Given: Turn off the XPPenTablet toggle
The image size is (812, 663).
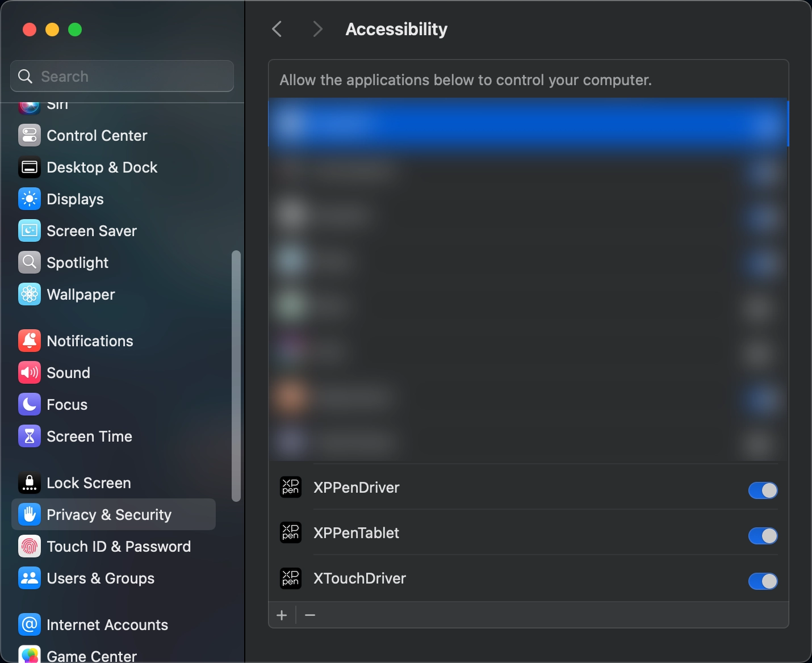Looking at the screenshot, I should click(x=763, y=536).
